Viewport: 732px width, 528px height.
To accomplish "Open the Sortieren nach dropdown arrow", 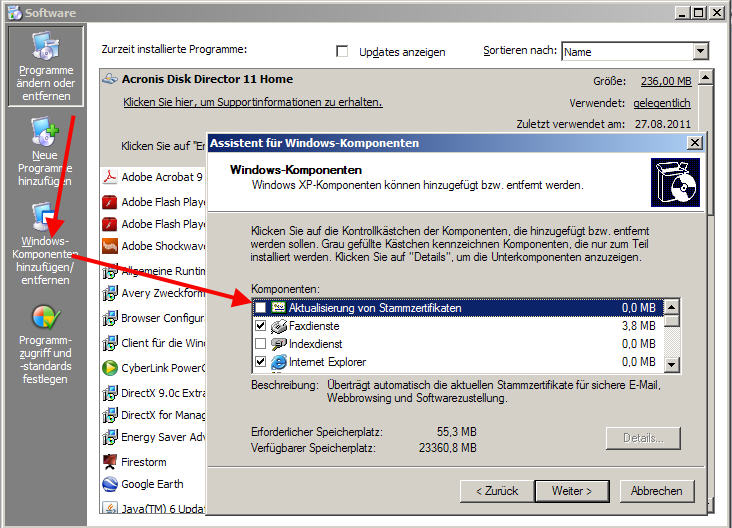I will 700,51.
